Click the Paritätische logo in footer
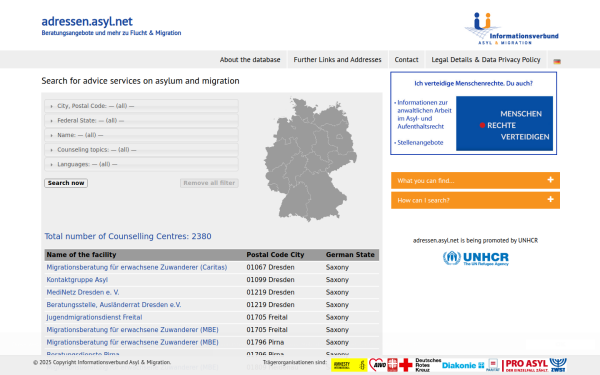The image size is (600, 375). 493,365
